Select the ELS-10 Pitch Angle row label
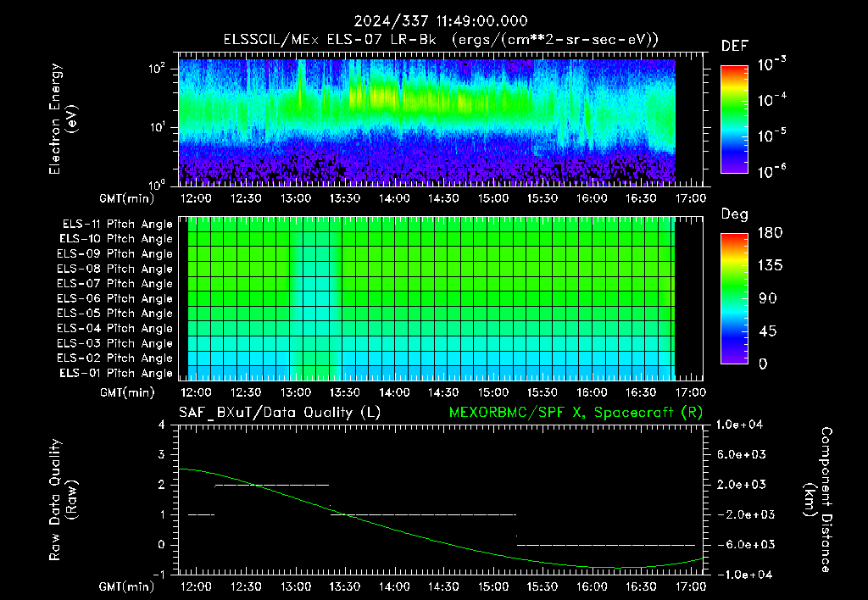Image resolution: width=868 pixels, height=600 pixels. point(116,239)
